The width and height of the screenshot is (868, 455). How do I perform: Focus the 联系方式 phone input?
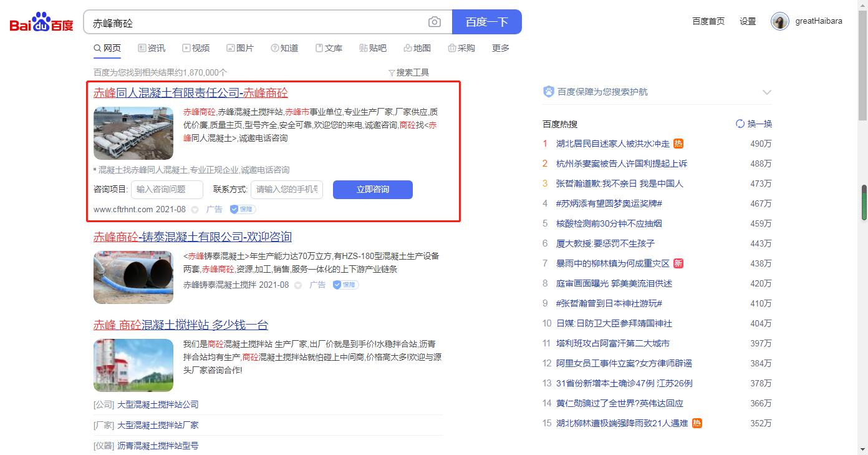(287, 190)
